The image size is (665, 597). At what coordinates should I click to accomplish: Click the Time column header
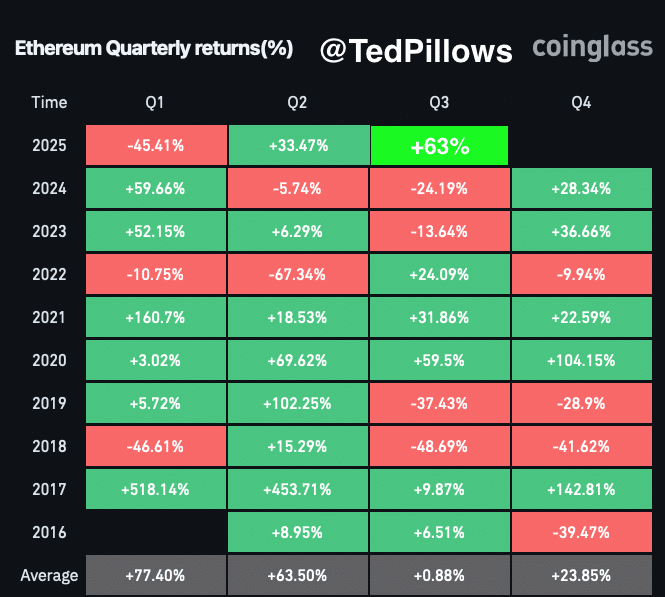point(49,103)
